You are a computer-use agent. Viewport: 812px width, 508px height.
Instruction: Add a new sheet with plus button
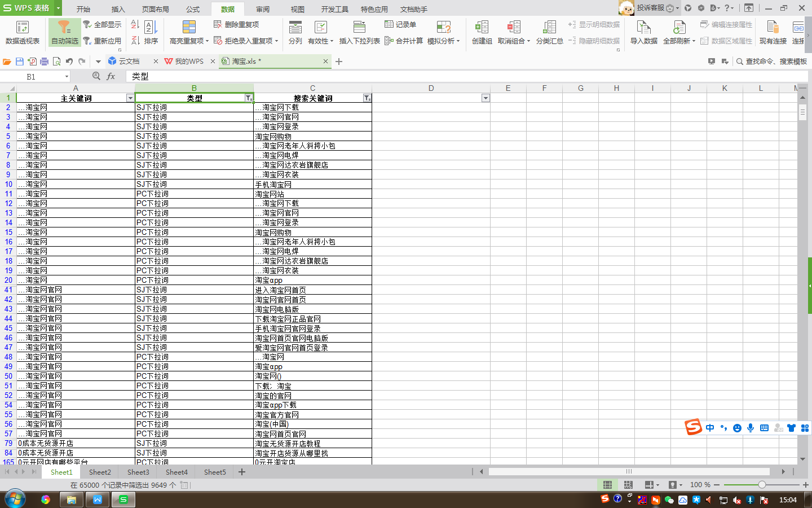click(x=242, y=472)
